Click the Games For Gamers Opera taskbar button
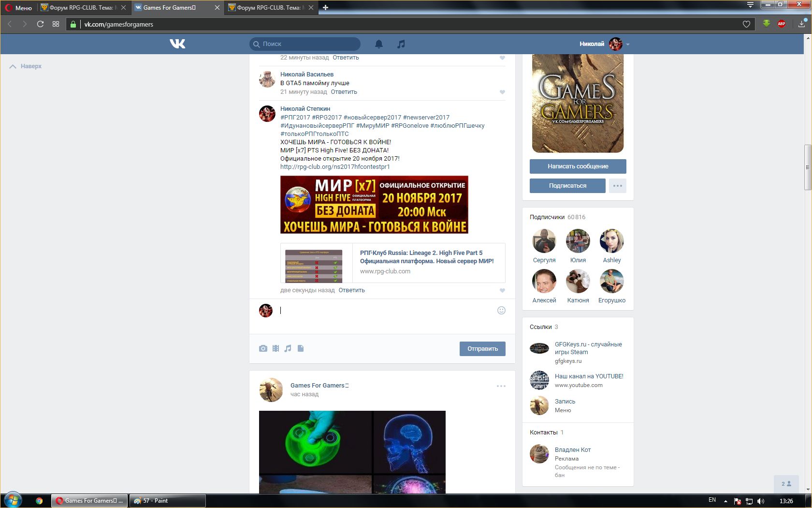Image resolution: width=812 pixels, height=508 pixels. [x=90, y=501]
